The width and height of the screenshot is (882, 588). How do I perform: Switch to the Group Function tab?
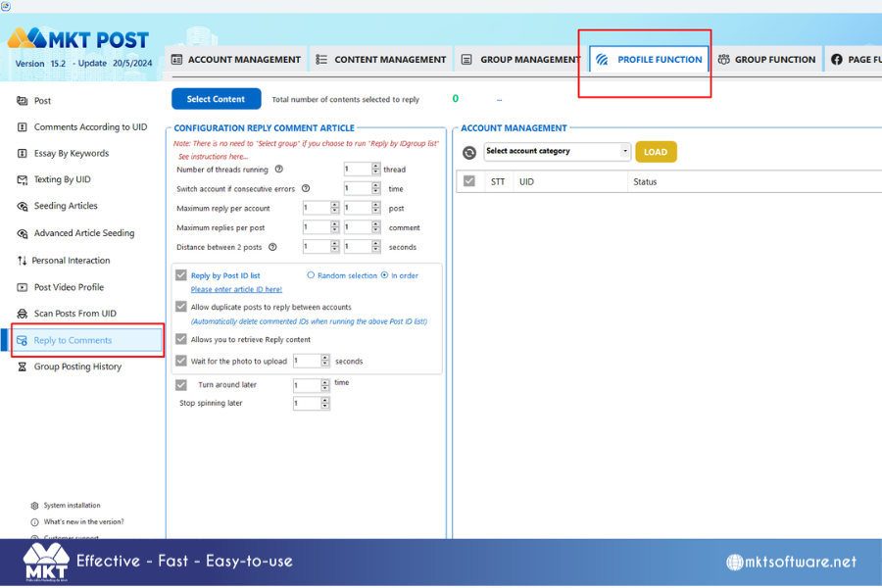766,60
